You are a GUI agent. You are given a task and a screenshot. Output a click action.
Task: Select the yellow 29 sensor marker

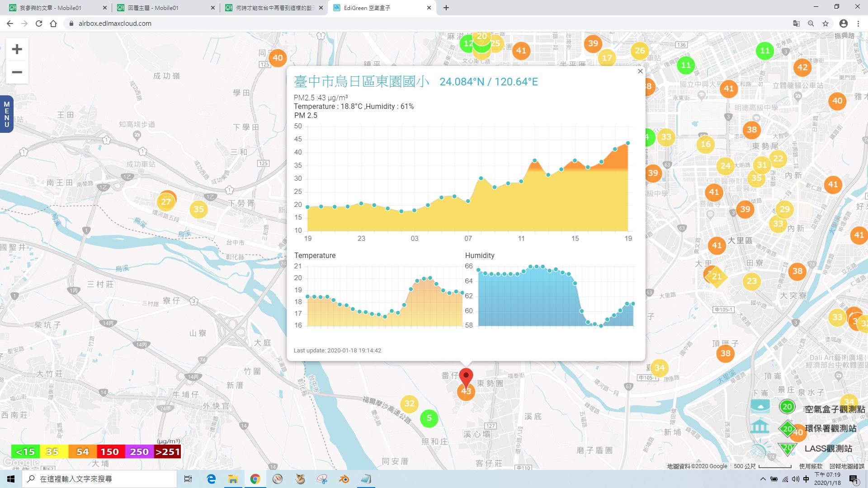[785, 209]
